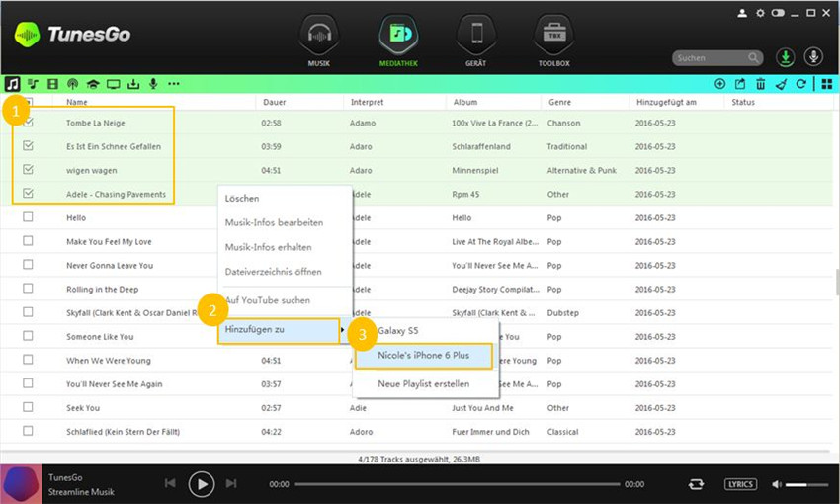Sort by the Album column header
The image size is (840, 504).
(x=465, y=102)
